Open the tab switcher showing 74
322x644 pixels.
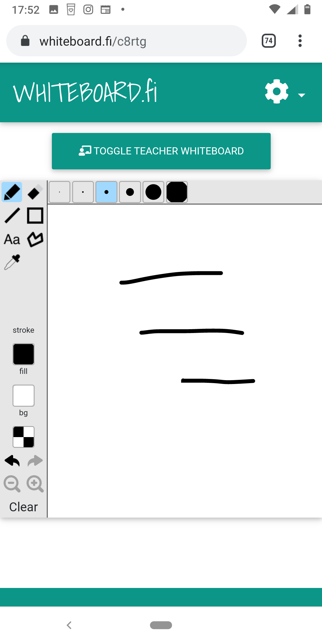(x=269, y=41)
